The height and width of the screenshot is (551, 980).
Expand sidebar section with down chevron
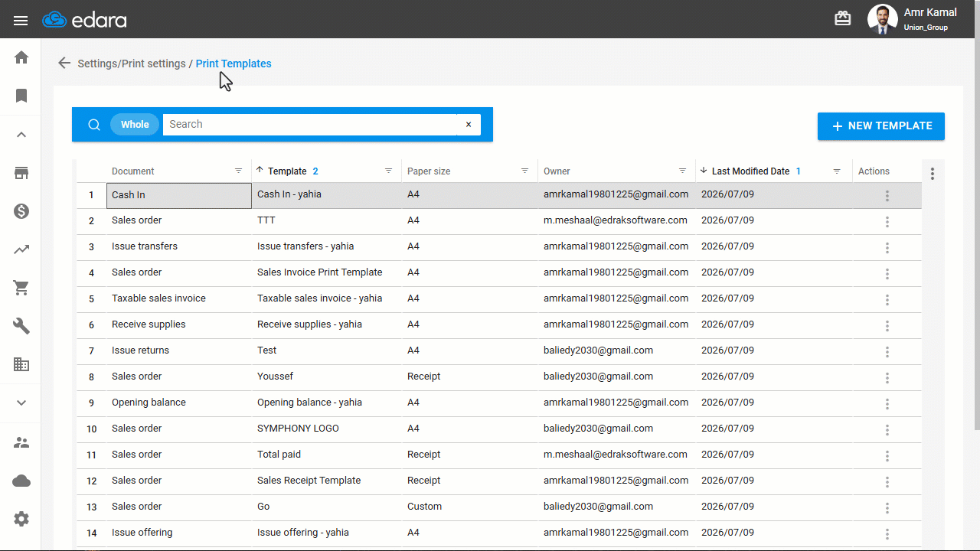click(x=21, y=403)
